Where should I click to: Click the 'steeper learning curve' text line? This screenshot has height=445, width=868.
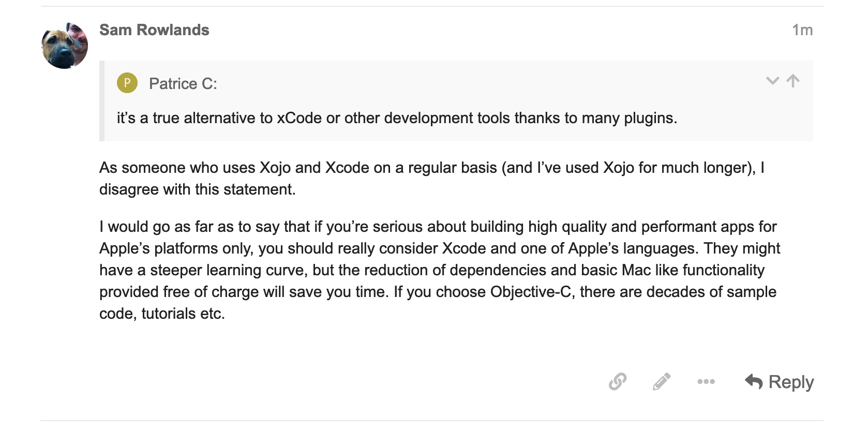(x=432, y=270)
